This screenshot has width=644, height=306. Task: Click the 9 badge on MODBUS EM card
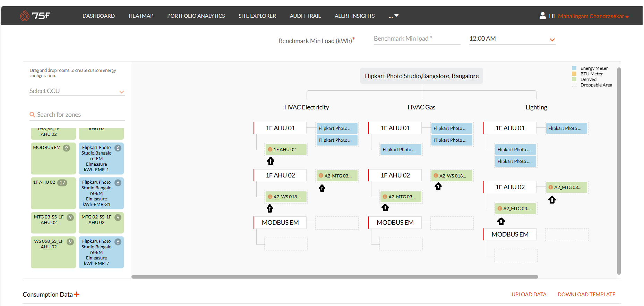pos(67,148)
